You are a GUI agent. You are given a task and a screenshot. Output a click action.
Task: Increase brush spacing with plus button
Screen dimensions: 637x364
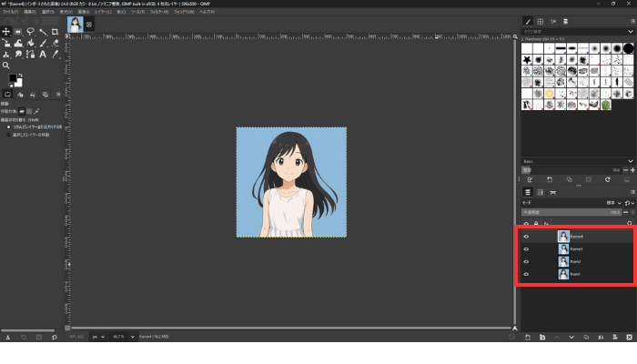tap(632, 170)
